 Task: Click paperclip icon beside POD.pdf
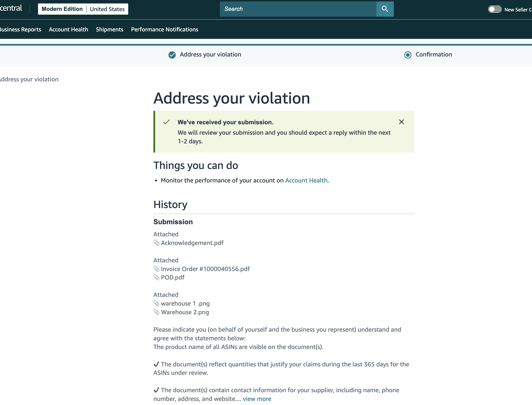156,277
